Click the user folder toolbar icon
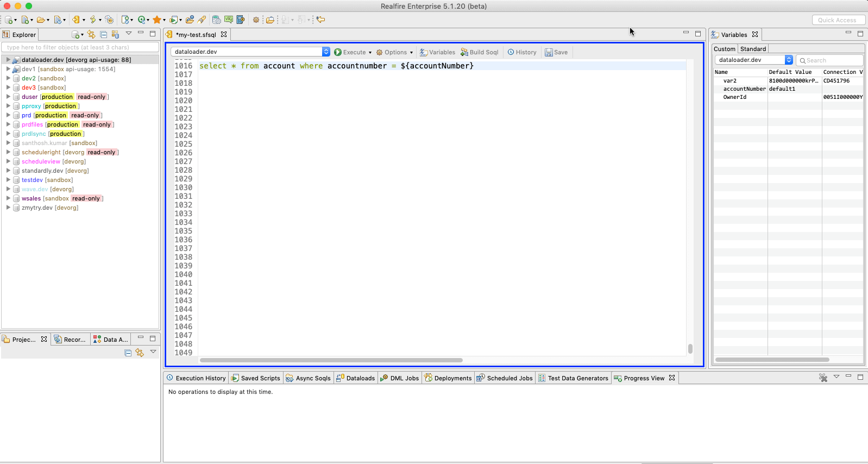Viewport: 868px width, 464px height. click(190, 20)
